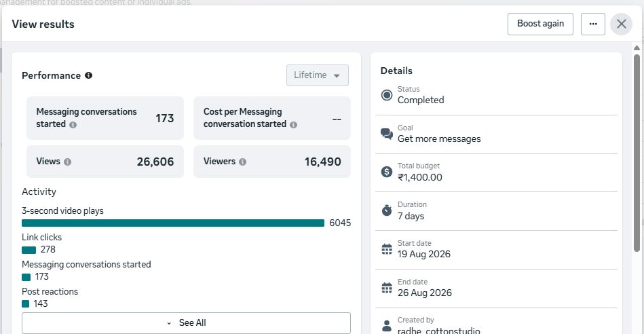Click the Completed status text

point(421,100)
